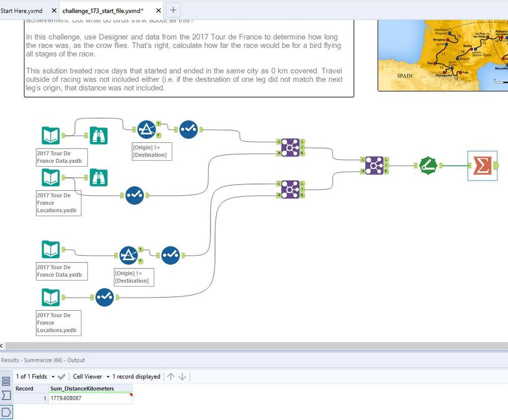Select the topmost Filter tool

pyautogui.click(x=146, y=129)
